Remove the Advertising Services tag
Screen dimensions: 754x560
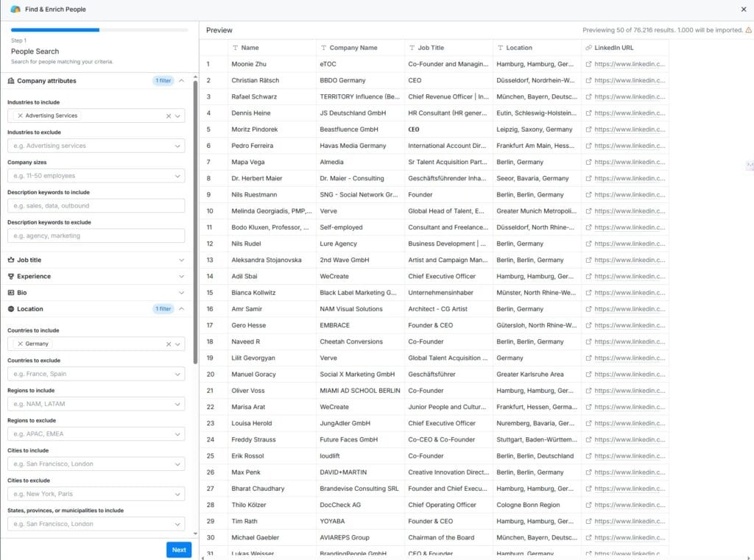click(20, 116)
